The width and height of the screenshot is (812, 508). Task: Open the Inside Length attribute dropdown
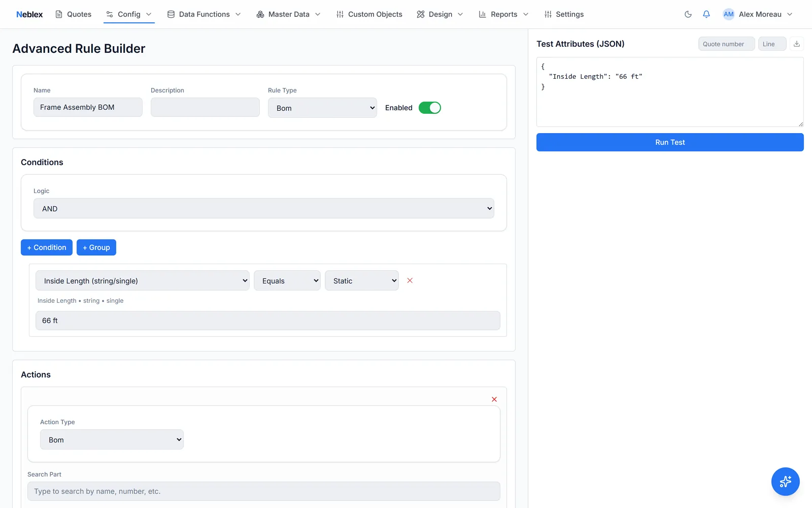[143, 280]
